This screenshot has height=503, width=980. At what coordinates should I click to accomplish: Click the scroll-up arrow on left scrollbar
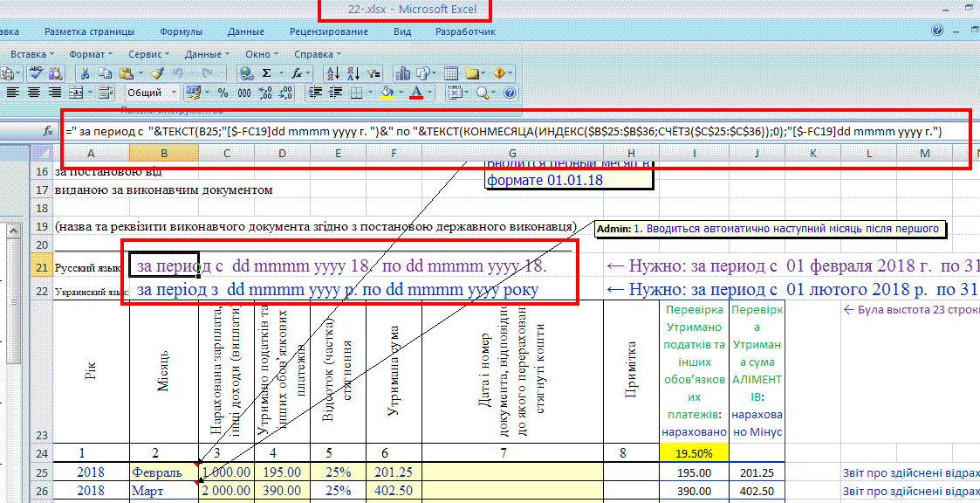coord(12,231)
